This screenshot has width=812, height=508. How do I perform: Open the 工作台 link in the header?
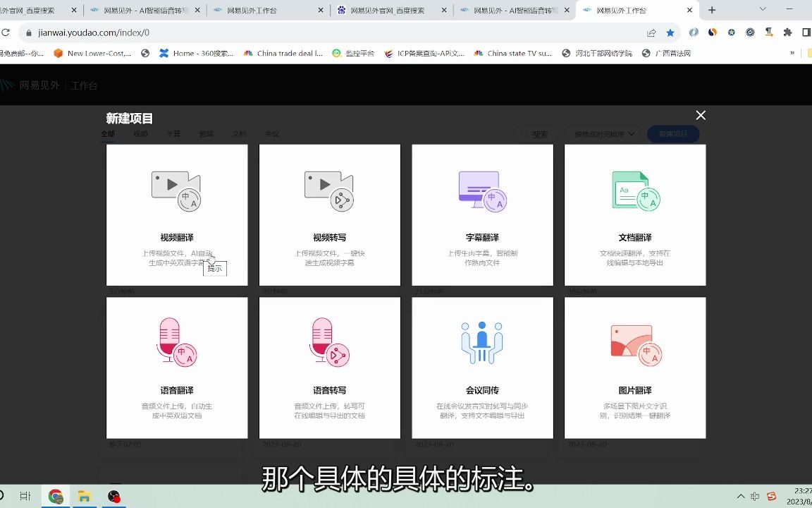(84, 85)
